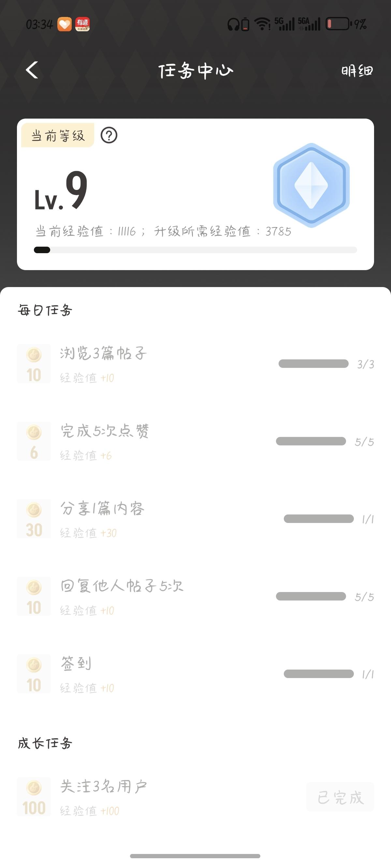The image size is (391, 868).
Task: Tap the back arrow icon
Action: (x=32, y=70)
